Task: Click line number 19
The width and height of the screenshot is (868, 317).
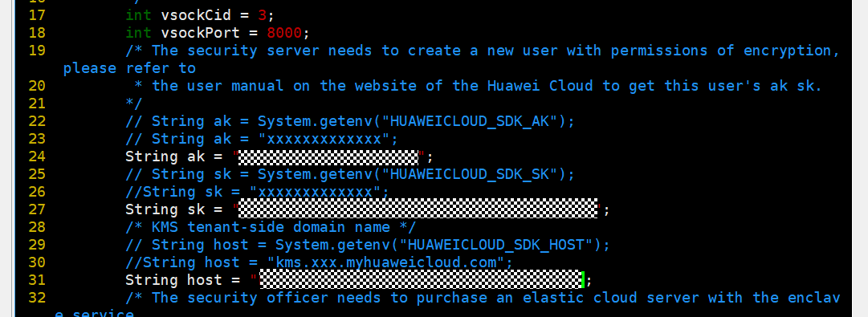Action: point(37,51)
